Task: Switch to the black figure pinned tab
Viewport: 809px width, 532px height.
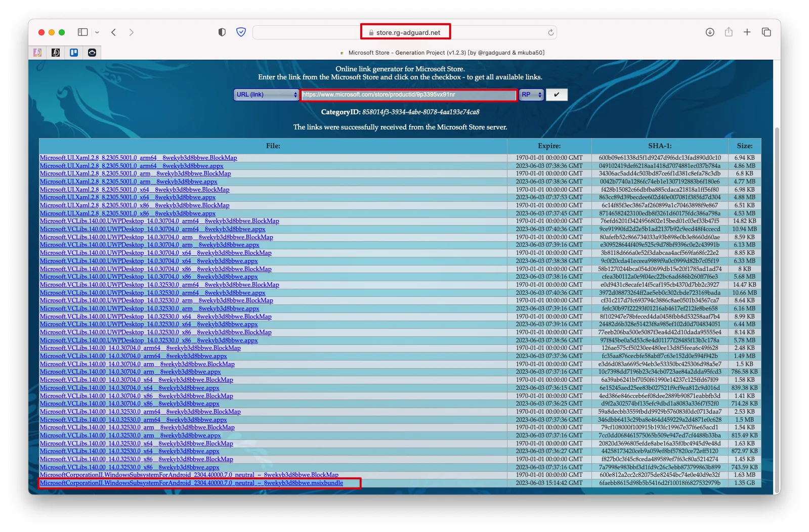Action: (x=56, y=53)
